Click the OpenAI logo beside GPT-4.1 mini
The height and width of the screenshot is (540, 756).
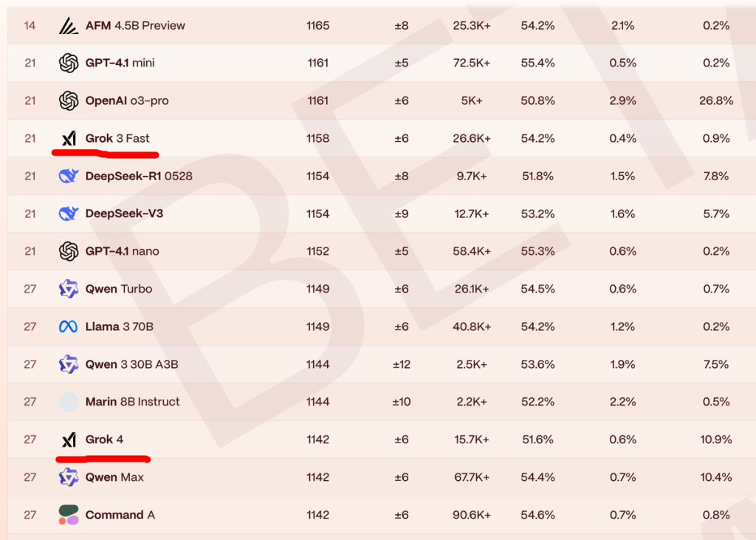point(69,64)
